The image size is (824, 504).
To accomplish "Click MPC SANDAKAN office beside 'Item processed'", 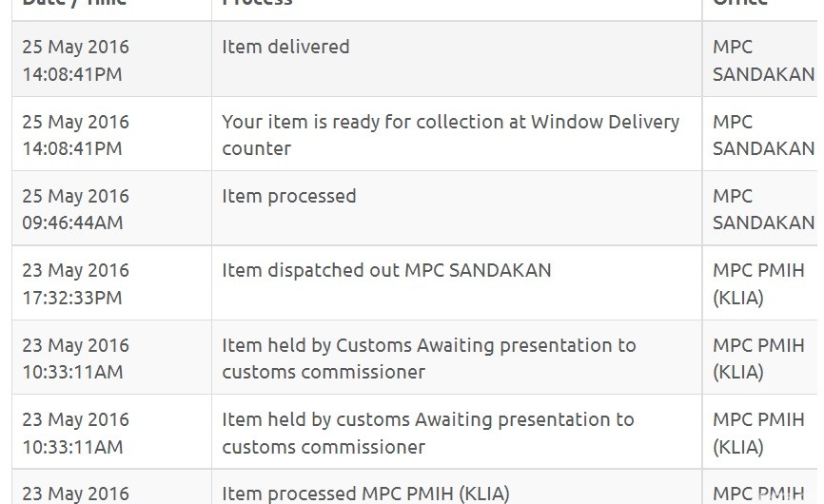I will pos(763,209).
